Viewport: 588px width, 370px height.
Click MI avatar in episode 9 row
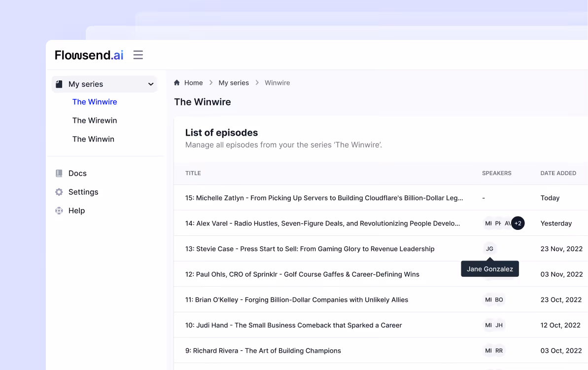pos(488,351)
